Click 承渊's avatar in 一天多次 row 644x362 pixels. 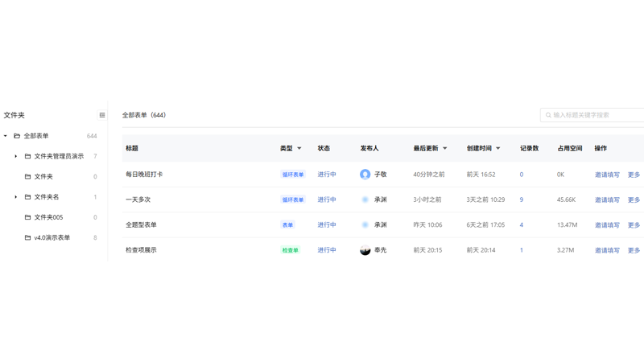click(x=365, y=200)
